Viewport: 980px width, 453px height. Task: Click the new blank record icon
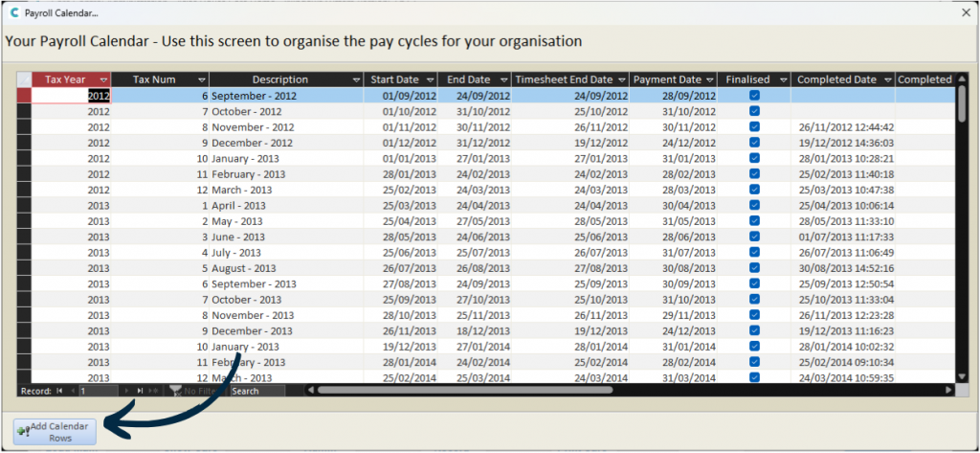pos(153,391)
